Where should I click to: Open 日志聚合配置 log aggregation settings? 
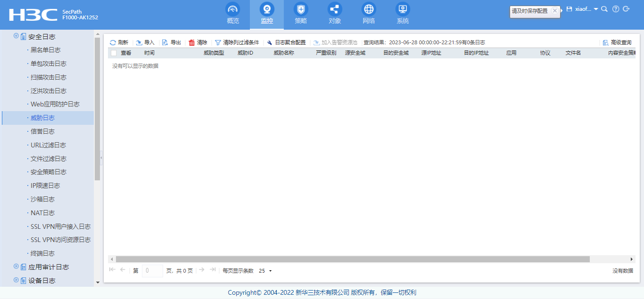[286, 42]
